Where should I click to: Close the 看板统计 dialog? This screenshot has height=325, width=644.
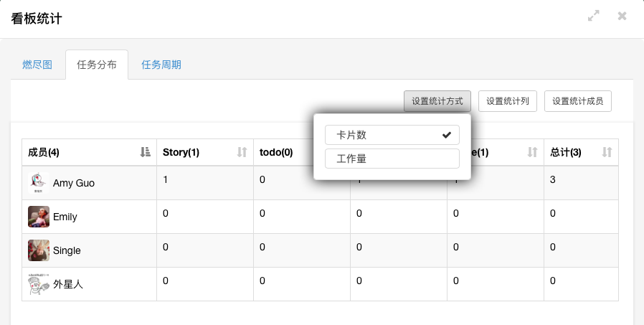click(x=622, y=17)
